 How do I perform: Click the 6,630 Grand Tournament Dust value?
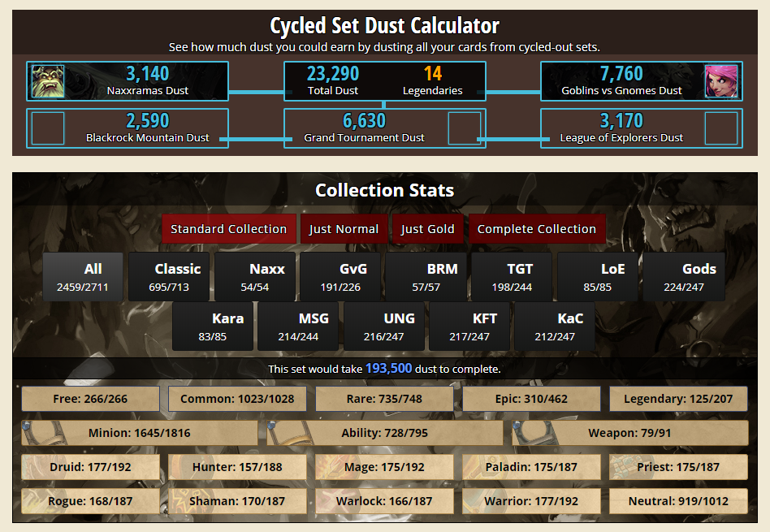click(364, 121)
